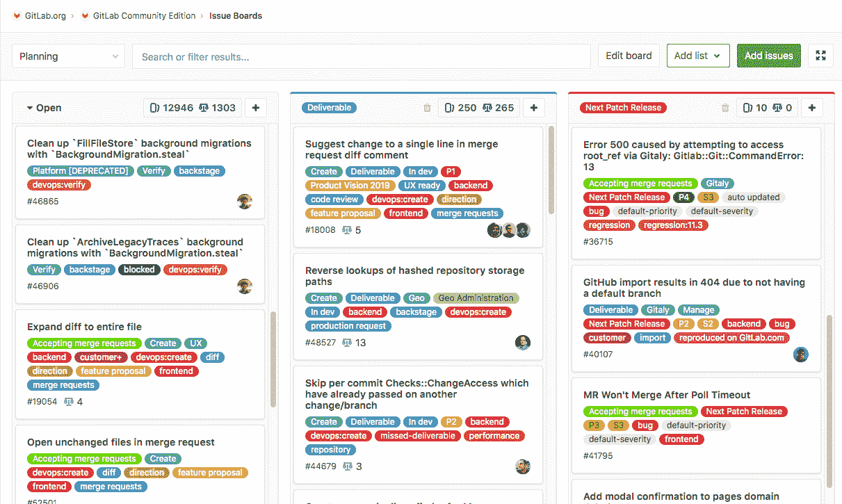Click the plus icon on the Deliverable list
The width and height of the screenshot is (842, 504).
tap(535, 108)
